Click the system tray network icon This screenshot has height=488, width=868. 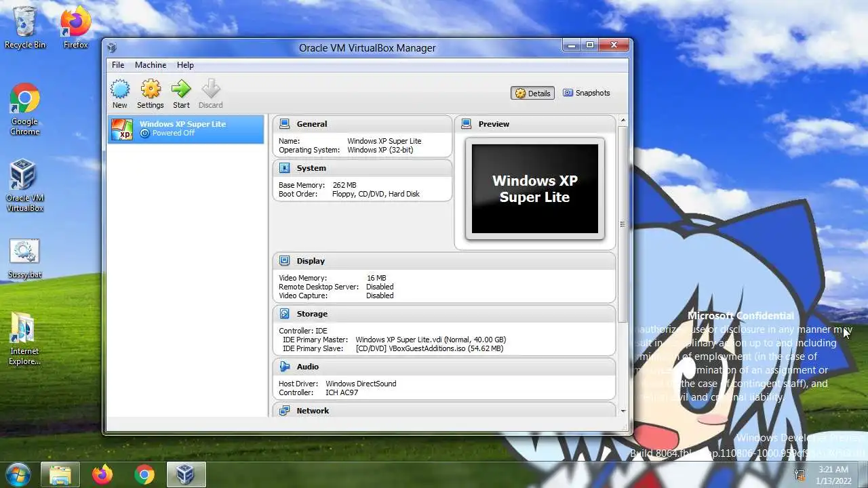(x=800, y=474)
